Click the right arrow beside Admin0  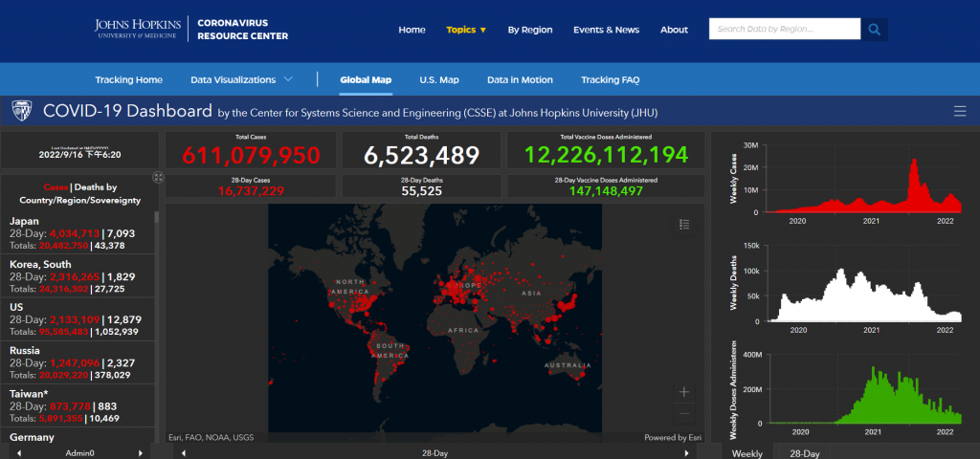point(140,453)
